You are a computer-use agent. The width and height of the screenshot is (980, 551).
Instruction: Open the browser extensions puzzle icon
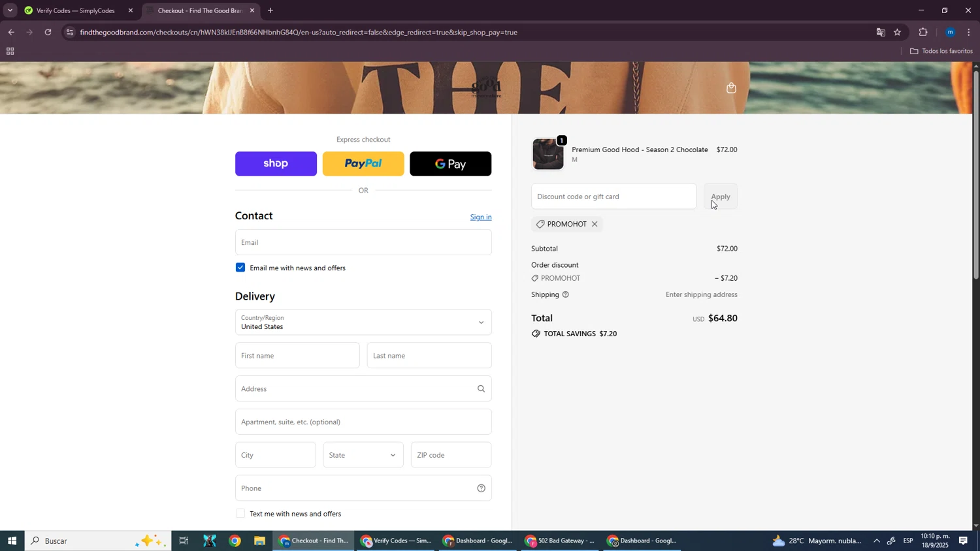tap(923, 32)
